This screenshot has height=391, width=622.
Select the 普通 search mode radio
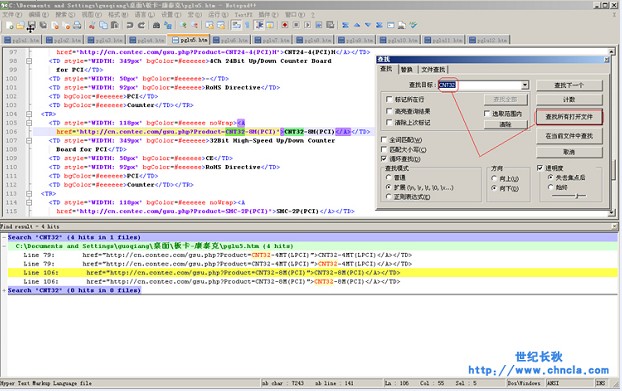point(389,177)
